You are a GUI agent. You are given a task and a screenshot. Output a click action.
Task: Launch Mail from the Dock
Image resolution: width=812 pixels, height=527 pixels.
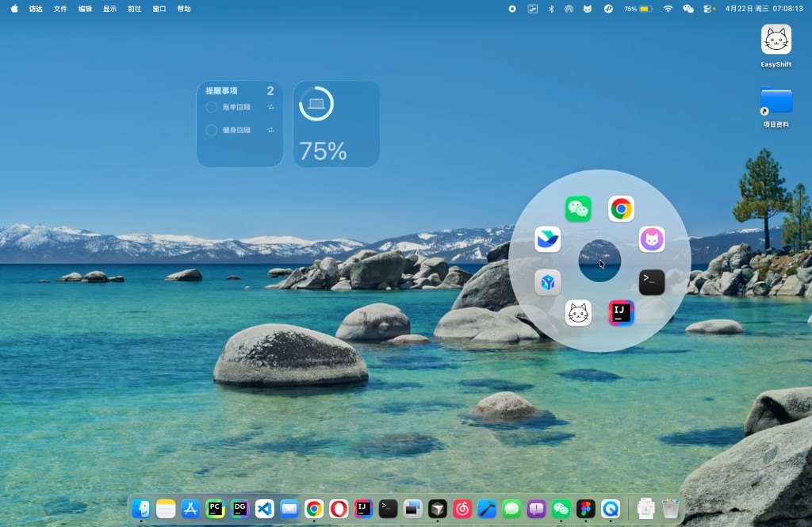coord(289,509)
